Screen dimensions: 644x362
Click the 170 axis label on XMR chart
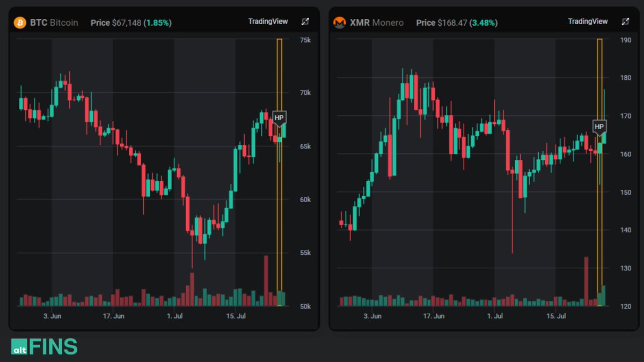[x=625, y=116]
